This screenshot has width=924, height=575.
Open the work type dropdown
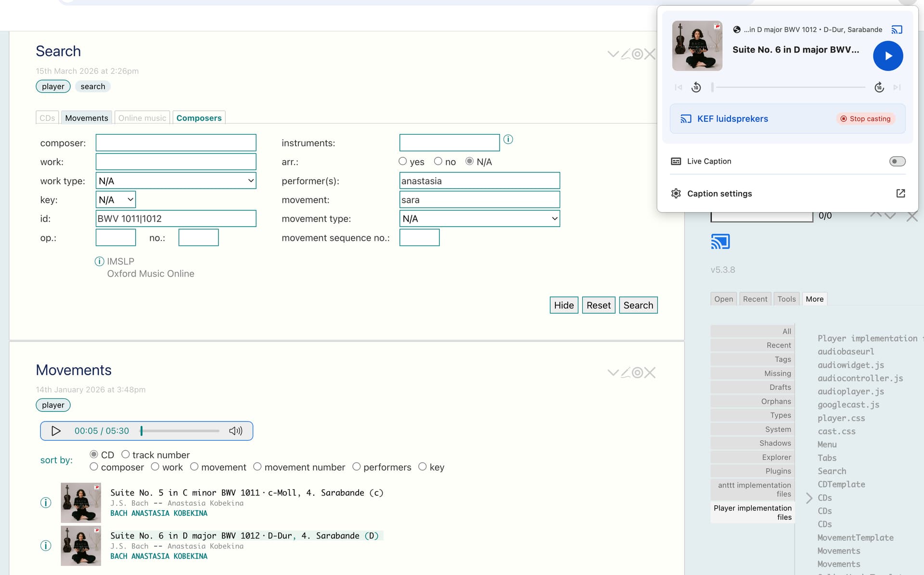176,181
